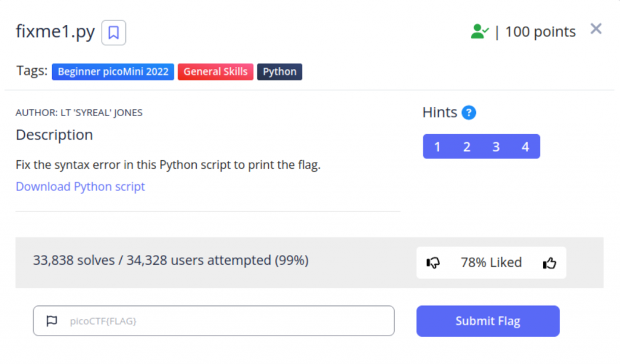Download the Python script link
The width and height of the screenshot is (620, 364).
[81, 186]
